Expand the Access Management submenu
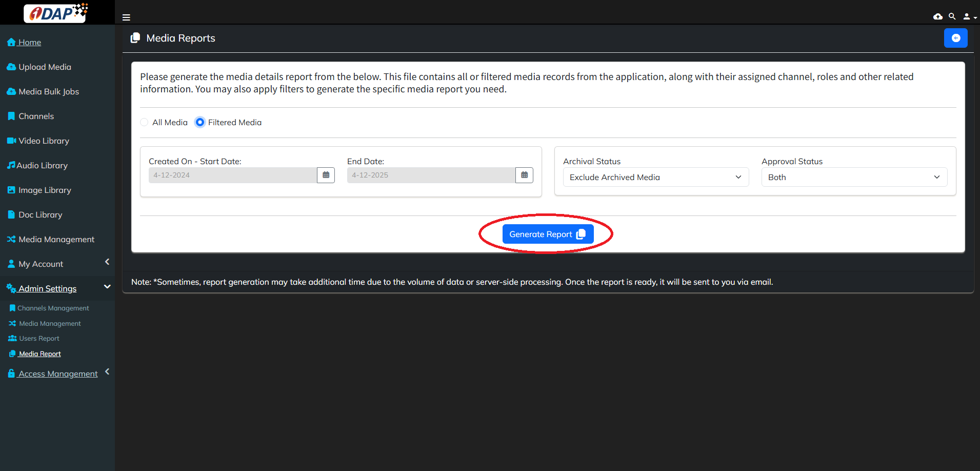This screenshot has height=471, width=980. (x=107, y=372)
